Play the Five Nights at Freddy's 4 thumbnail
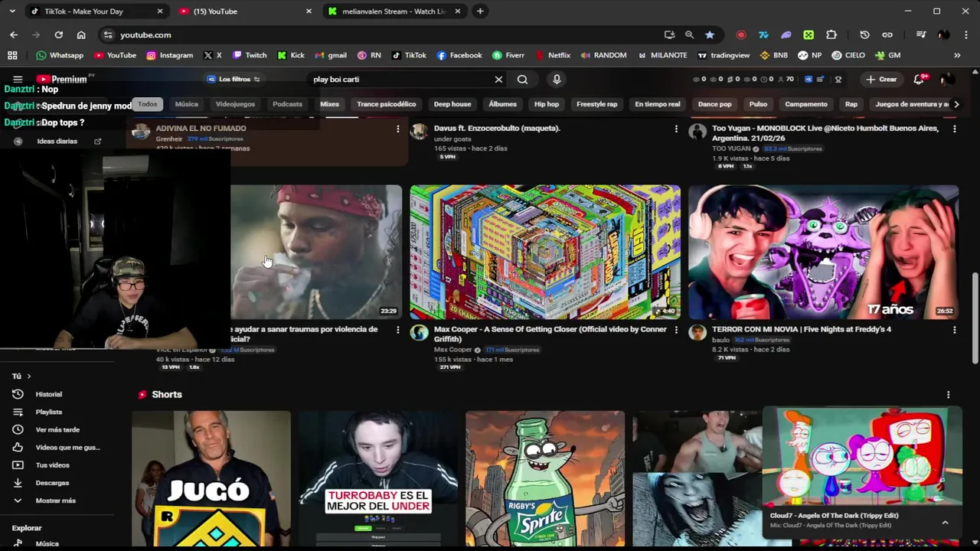Image resolution: width=980 pixels, height=551 pixels. click(823, 252)
